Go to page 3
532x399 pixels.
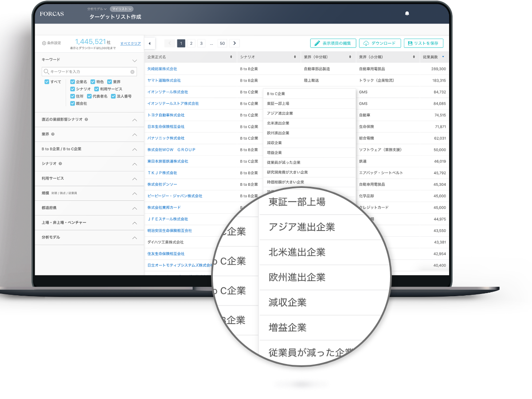(201, 43)
